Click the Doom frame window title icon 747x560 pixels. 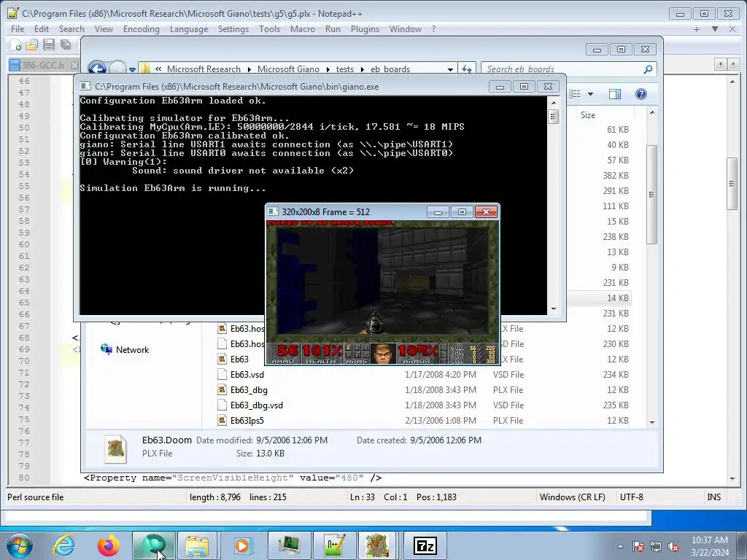pos(273,211)
